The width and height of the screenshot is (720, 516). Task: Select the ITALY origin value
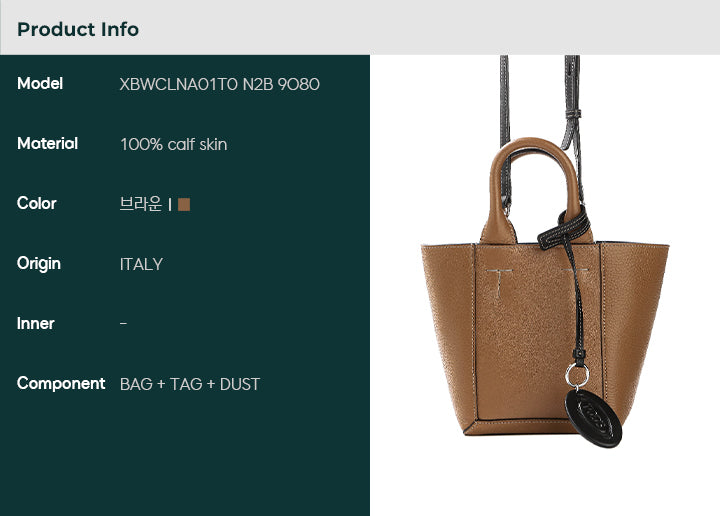click(x=141, y=264)
